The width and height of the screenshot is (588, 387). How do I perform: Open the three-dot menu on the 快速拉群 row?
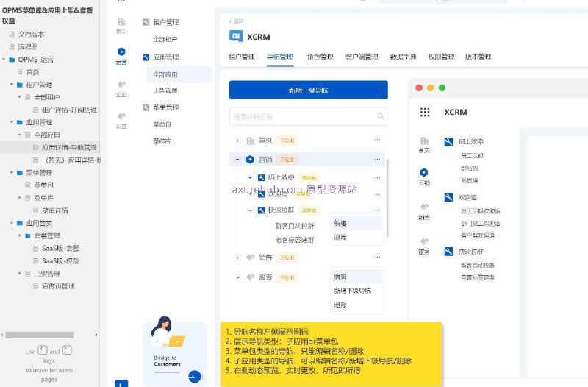(x=377, y=210)
